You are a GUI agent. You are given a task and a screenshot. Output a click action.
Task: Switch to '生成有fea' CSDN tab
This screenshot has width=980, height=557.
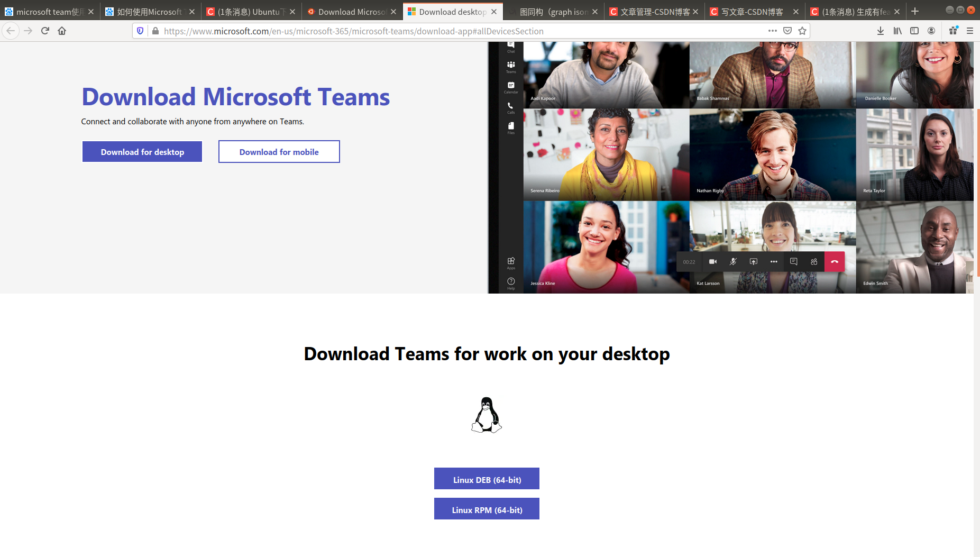(x=855, y=12)
